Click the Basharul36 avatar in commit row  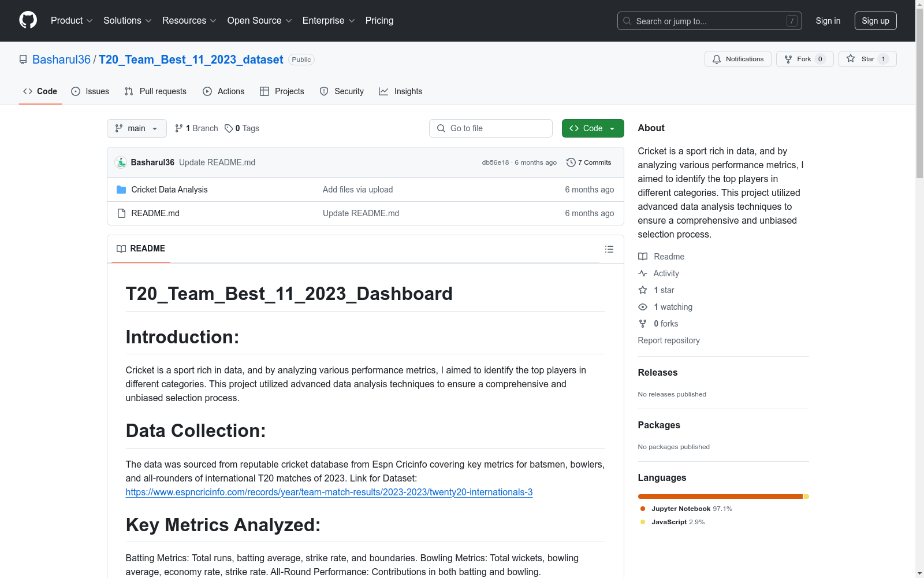coord(121,162)
